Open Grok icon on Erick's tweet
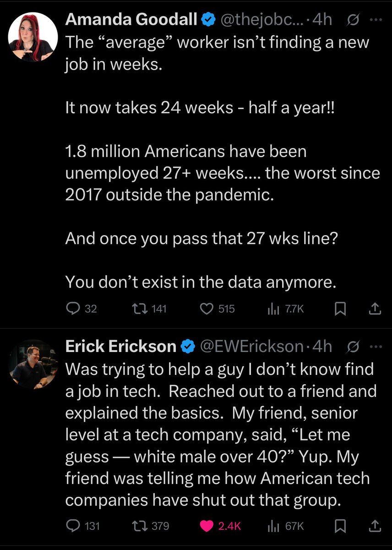Screen dimensions: 392x550 354,347
